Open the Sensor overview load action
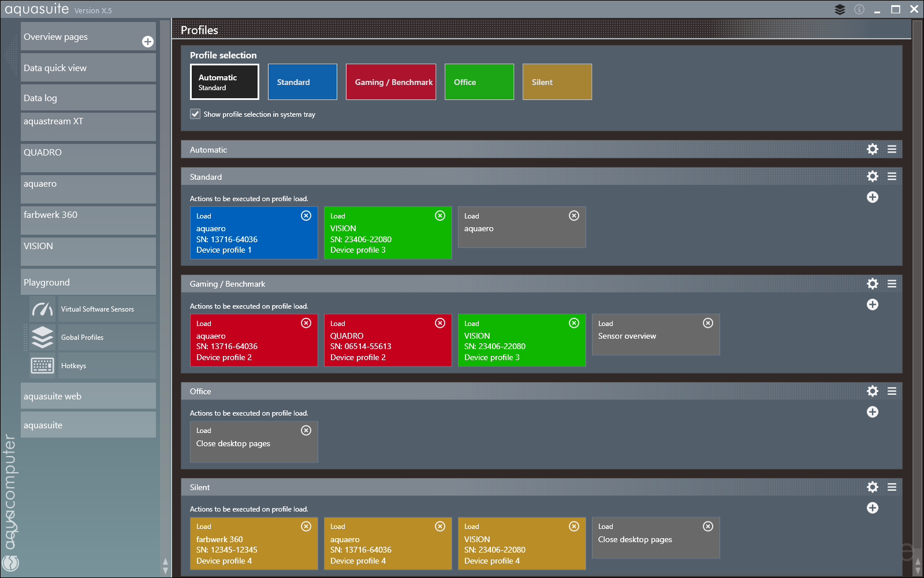 (656, 335)
